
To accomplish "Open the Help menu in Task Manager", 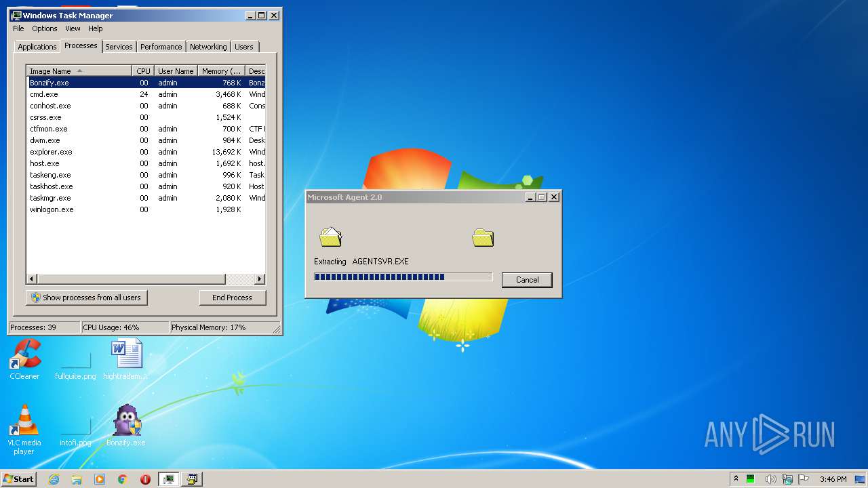I will pyautogui.click(x=96, y=28).
